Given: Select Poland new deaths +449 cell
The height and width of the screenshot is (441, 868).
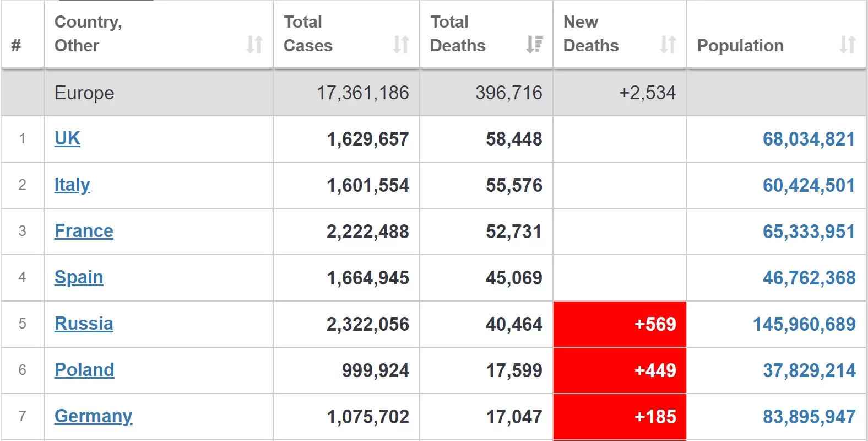Looking at the screenshot, I should [620, 370].
